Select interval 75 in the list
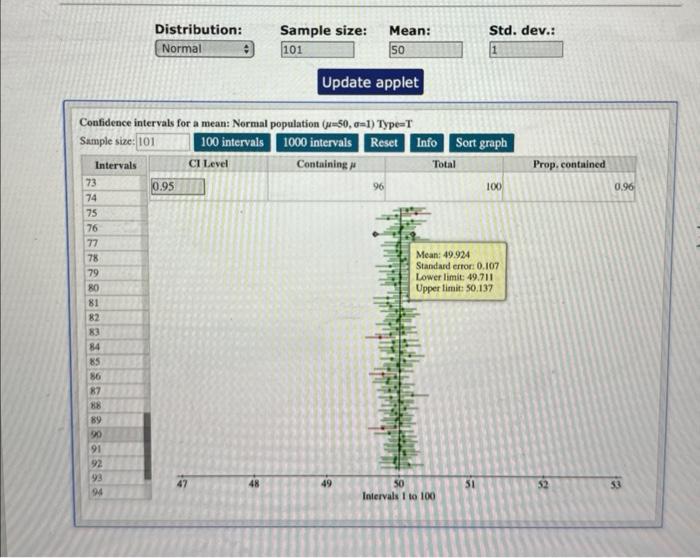 tap(114, 213)
